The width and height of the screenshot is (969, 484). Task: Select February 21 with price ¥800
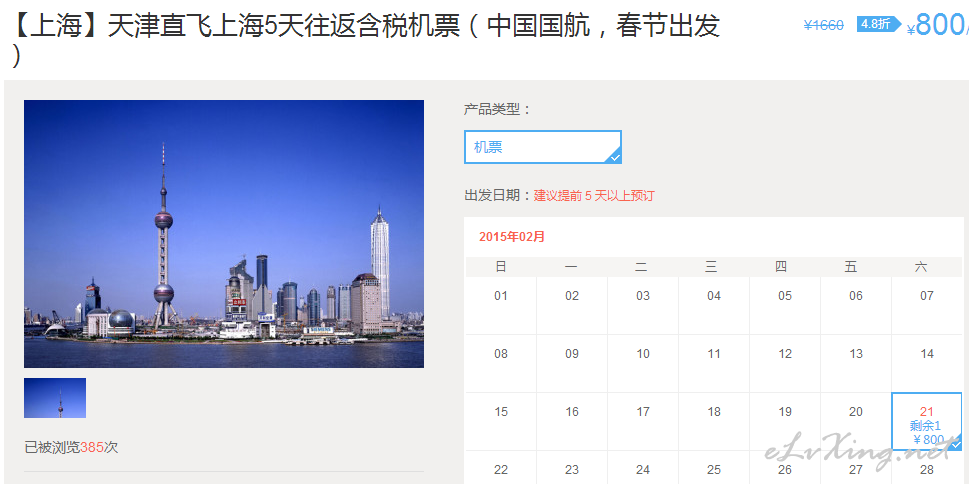tap(926, 422)
